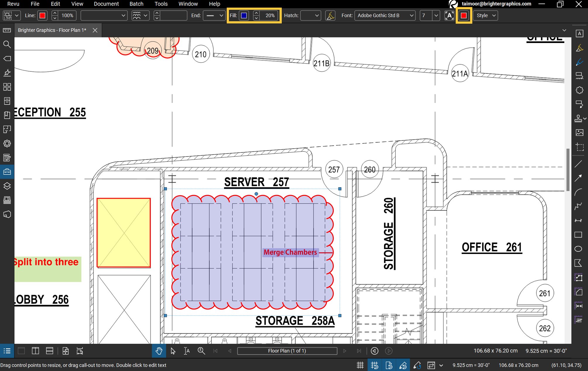Enable the grid toggle in the status bar
The image size is (588, 371).
(x=360, y=365)
